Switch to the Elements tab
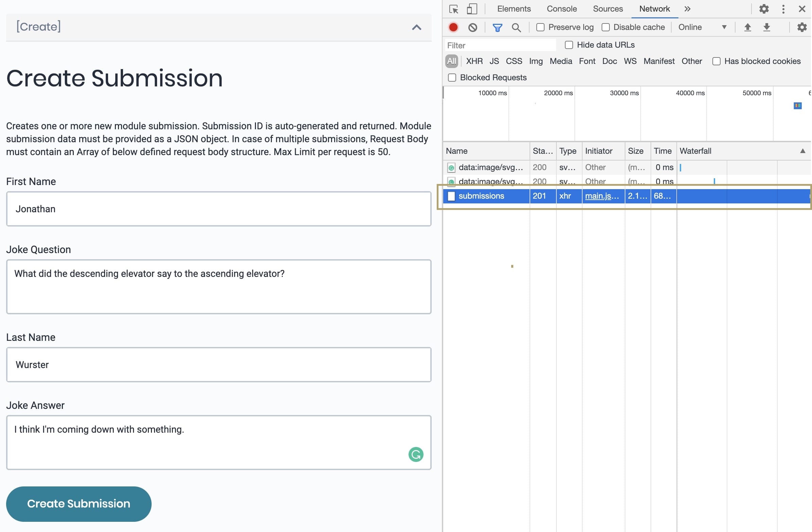 pos(514,9)
